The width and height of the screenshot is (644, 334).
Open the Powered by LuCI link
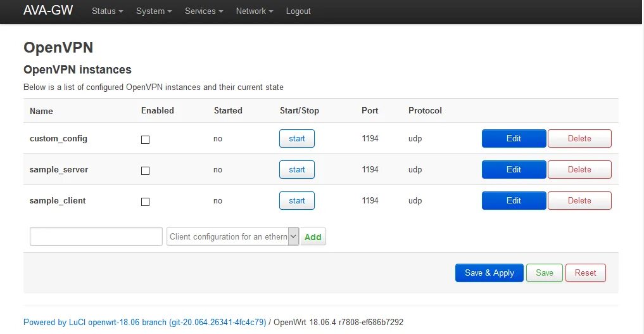point(144,322)
